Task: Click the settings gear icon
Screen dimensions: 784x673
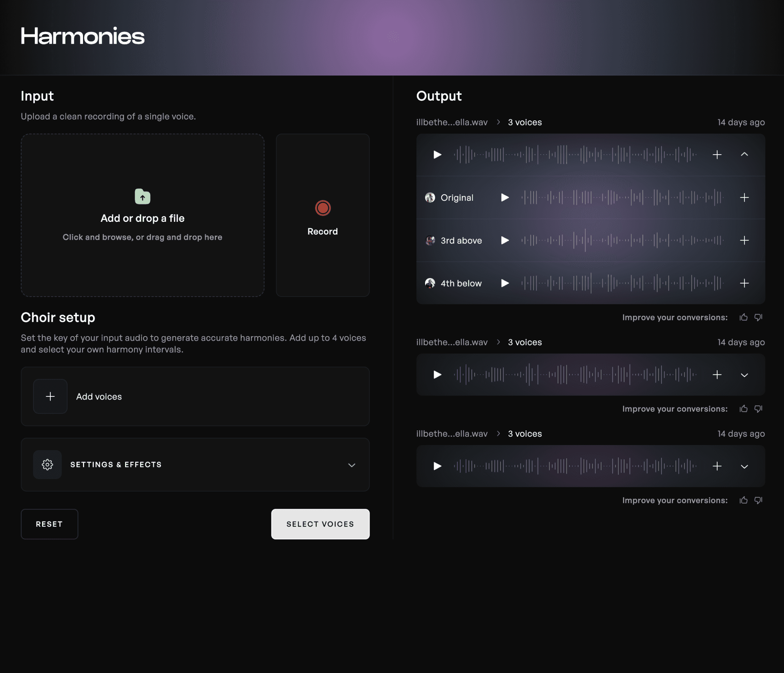Action: 47,465
